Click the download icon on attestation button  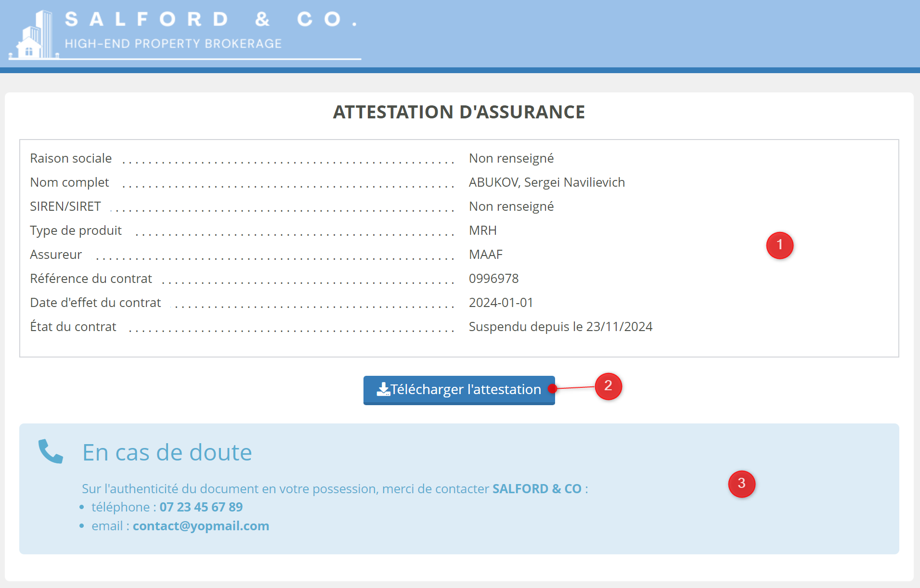[383, 389]
